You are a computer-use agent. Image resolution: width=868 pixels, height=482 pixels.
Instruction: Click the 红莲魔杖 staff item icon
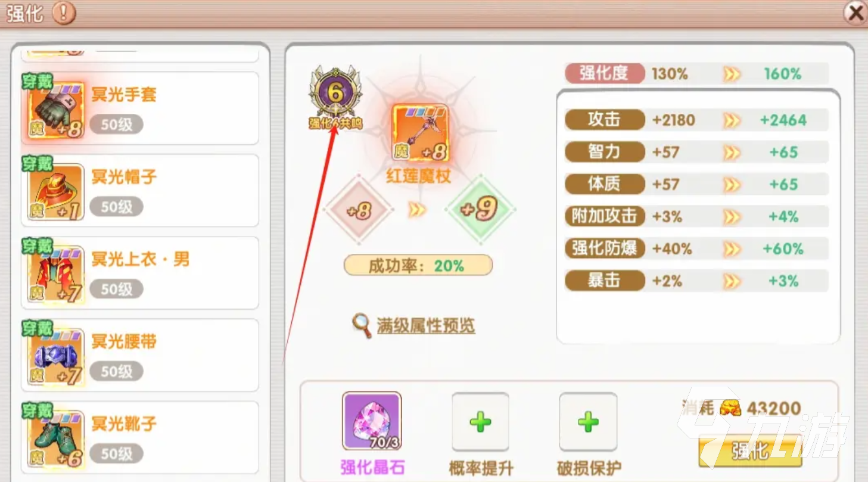420,133
